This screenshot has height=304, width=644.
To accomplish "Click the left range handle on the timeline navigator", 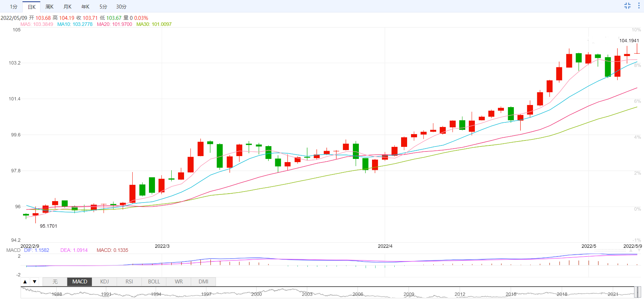I will pyautogui.click(x=636, y=292).
